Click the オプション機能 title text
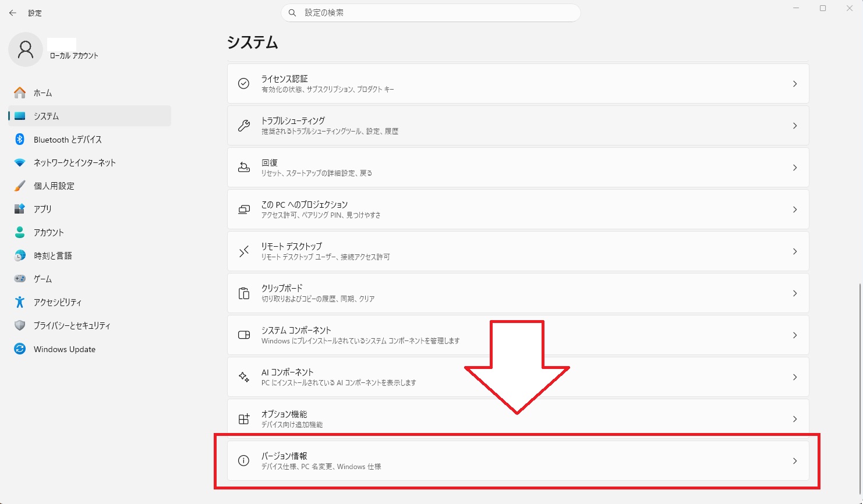Viewport: 863px width, 504px height. tap(284, 414)
